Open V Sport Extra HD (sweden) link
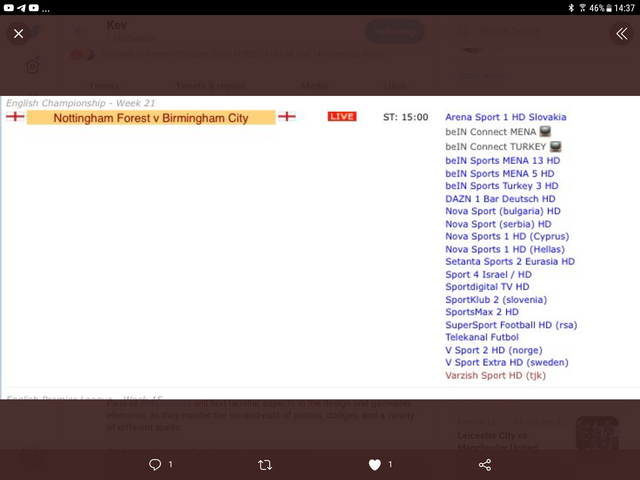The width and height of the screenshot is (640, 480). (x=507, y=363)
